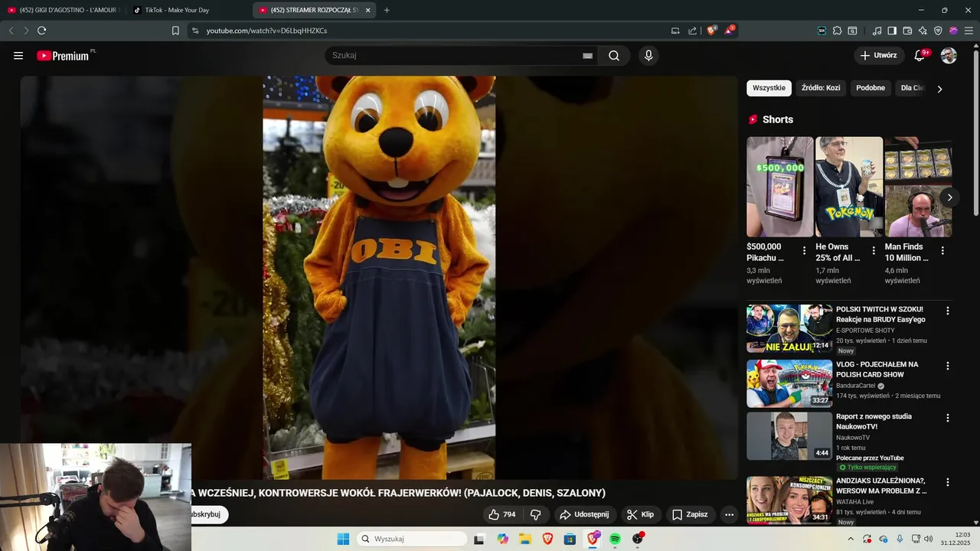Open POLSKI TWITCH W SZOKU video title

880,315
